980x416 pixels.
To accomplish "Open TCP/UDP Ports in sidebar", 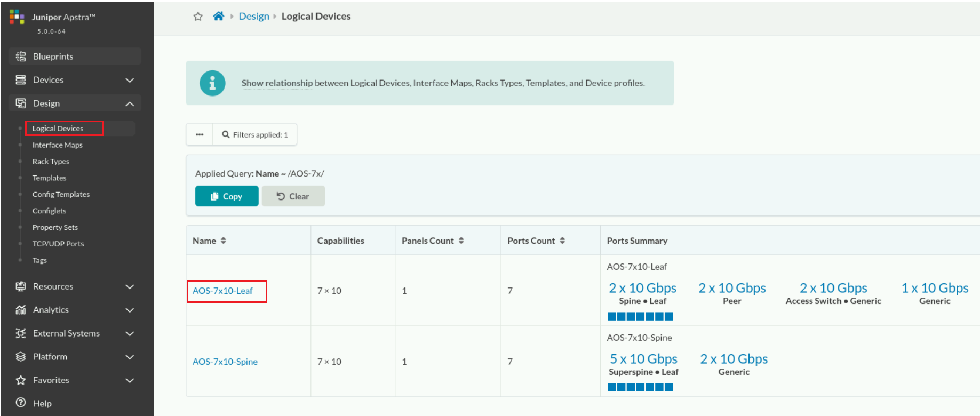I will click(58, 244).
